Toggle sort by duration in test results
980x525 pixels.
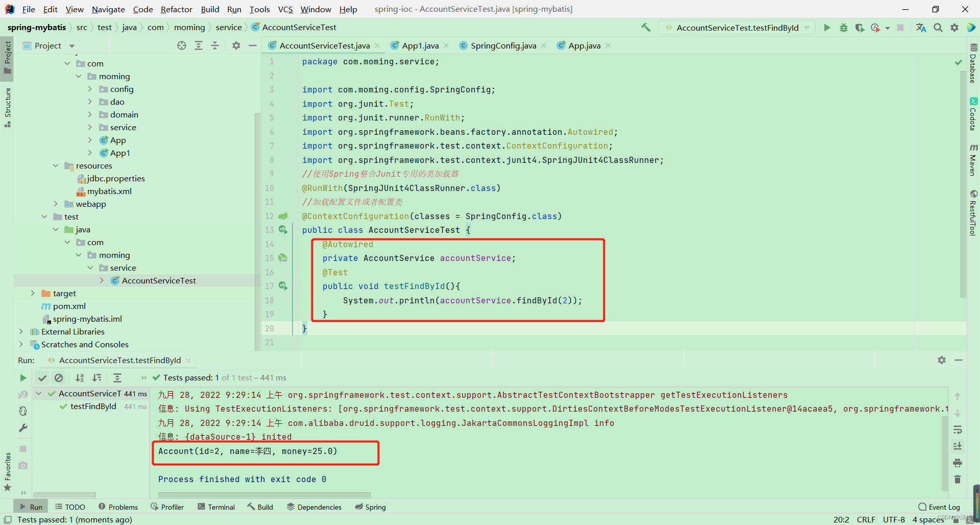tap(96, 378)
